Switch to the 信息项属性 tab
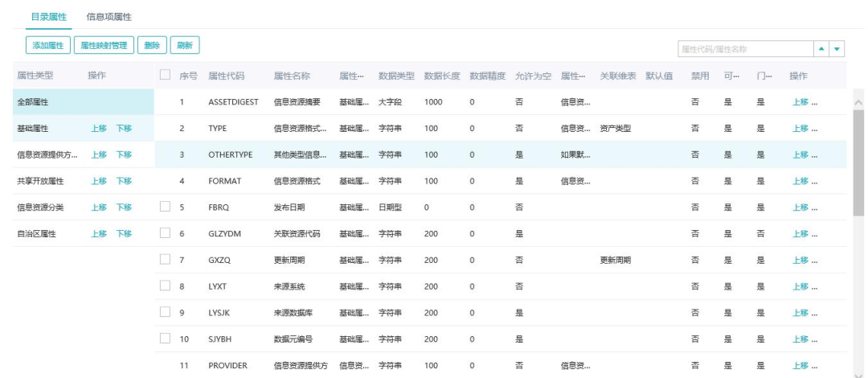Image resolution: width=868 pixels, height=378 pixels. [x=109, y=16]
